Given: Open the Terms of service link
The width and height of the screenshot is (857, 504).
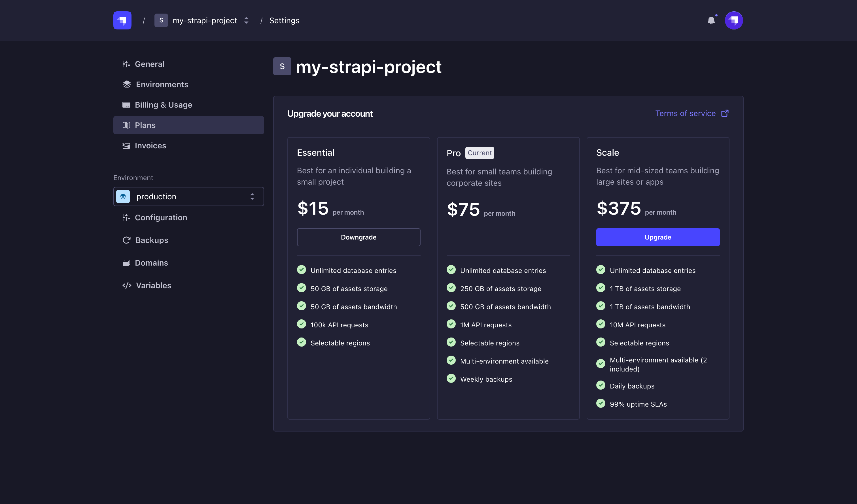Looking at the screenshot, I should click(685, 113).
